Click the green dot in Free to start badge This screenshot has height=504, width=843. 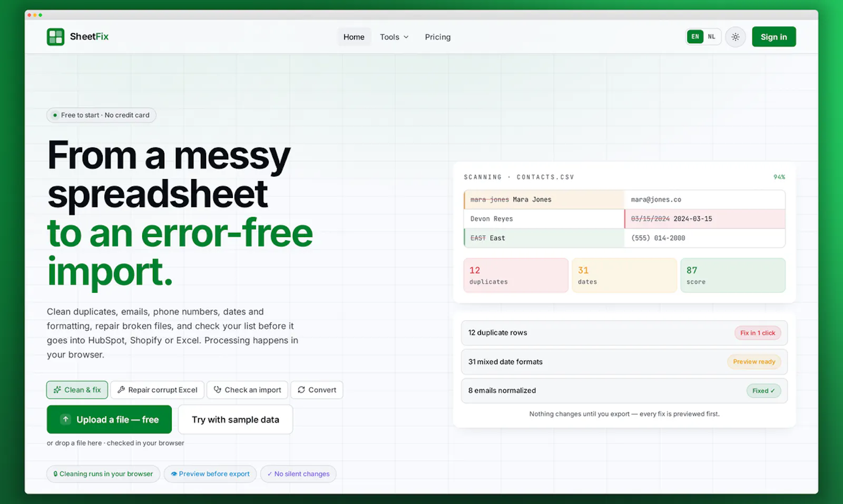click(55, 115)
